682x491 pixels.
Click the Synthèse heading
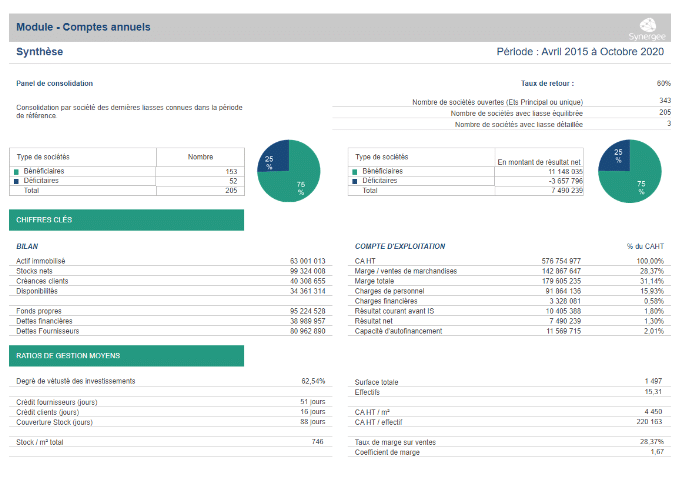tap(40, 52)
